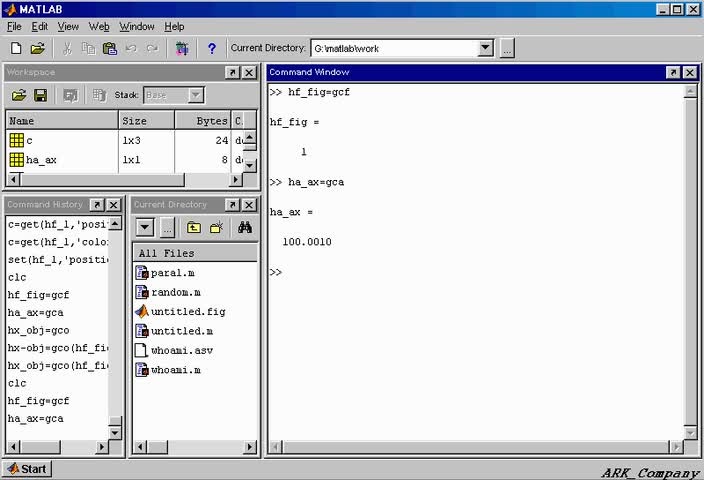Select set(hf_1,'positi entry in Command History

coord(58,260)
